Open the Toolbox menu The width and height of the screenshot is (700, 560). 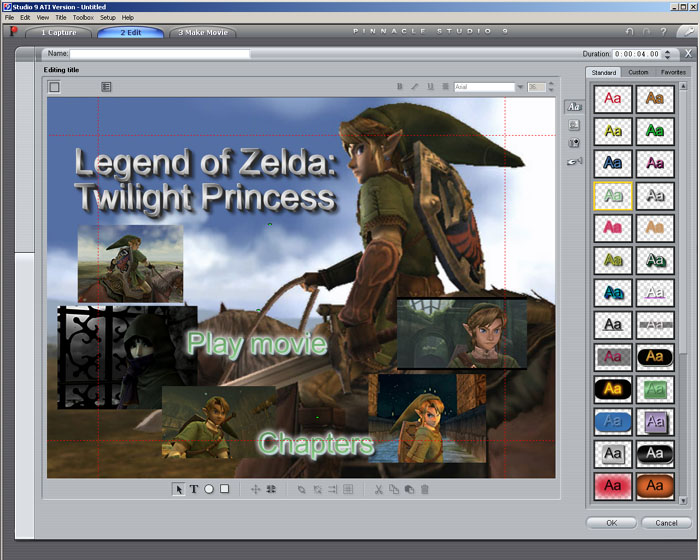(x=83, y=17)
